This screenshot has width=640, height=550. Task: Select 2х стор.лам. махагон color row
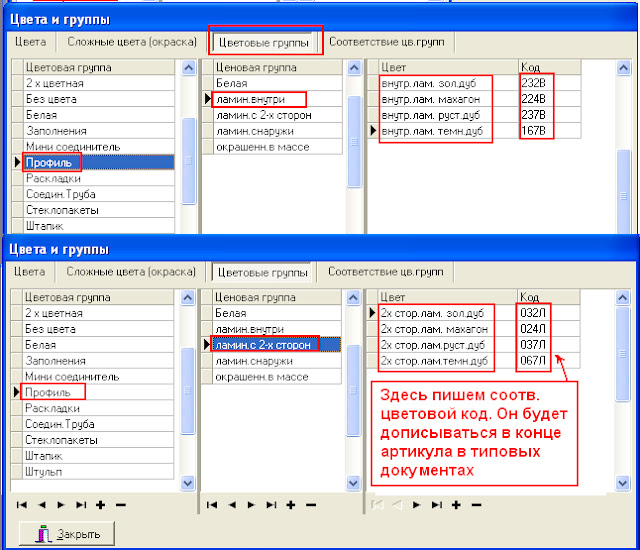point(447,329)
